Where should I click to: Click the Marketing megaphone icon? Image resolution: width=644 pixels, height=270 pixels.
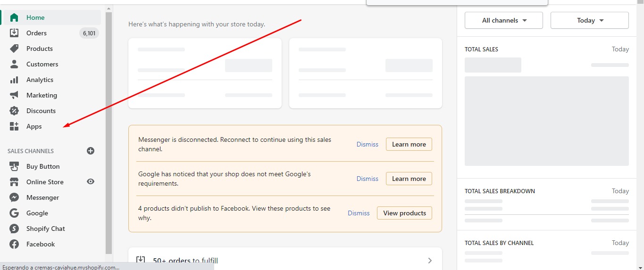(14, 95)
